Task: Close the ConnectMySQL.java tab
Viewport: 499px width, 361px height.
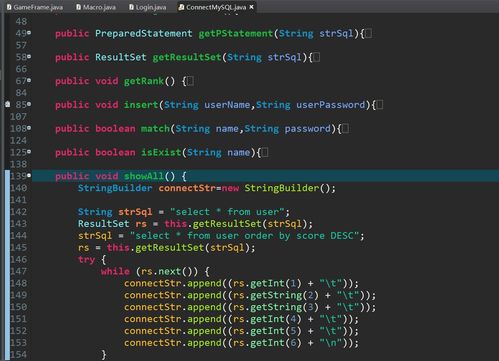Action: [252, 7]
